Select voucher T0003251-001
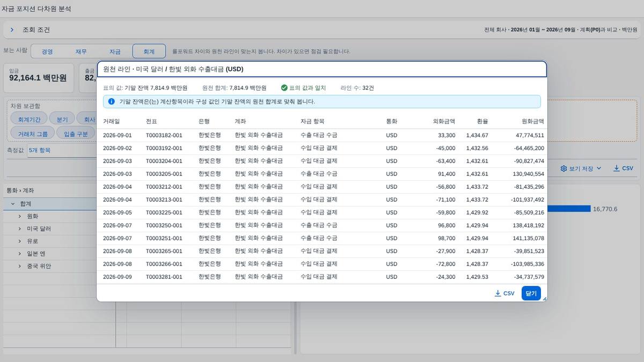Screen dimensions: 644x362 coord(164,238)
